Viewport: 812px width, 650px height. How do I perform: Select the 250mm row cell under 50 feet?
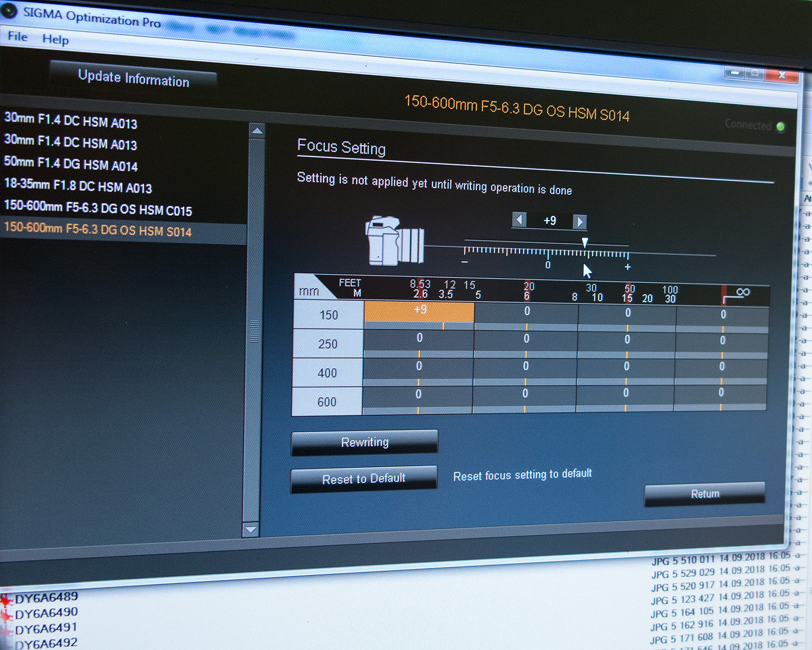click(x=627, y=346)
